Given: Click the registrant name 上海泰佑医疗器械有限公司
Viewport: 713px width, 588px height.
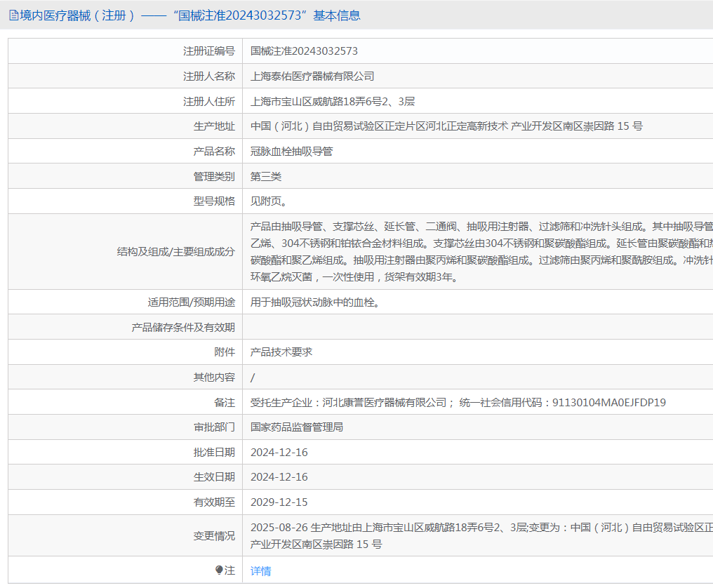Looking at the screenshot, I should [x=312, y=76].
